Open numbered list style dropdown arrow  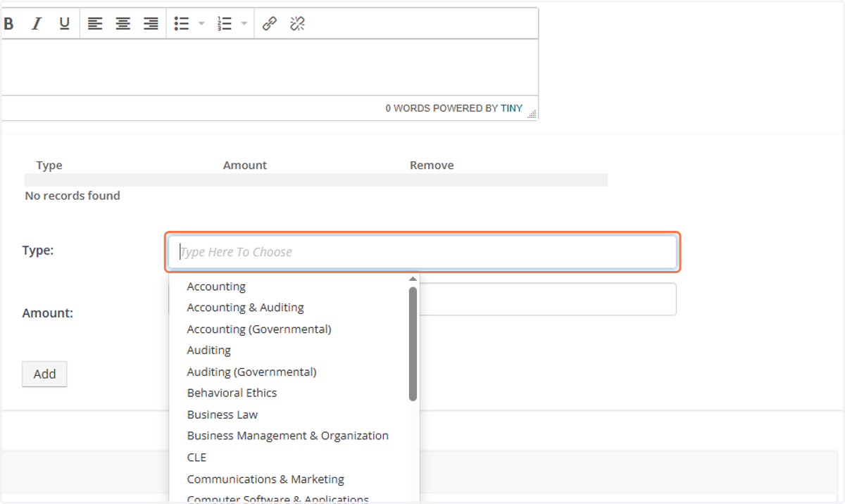(244, 24)
